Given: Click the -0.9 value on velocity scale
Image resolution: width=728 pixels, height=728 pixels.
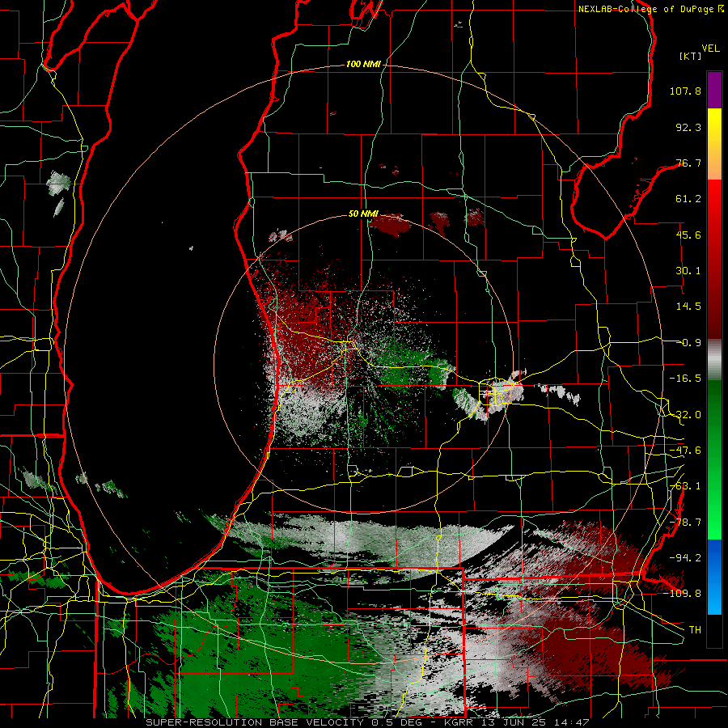Looking at the screenshot, I should pyautogui.click(x=688, y=343).
